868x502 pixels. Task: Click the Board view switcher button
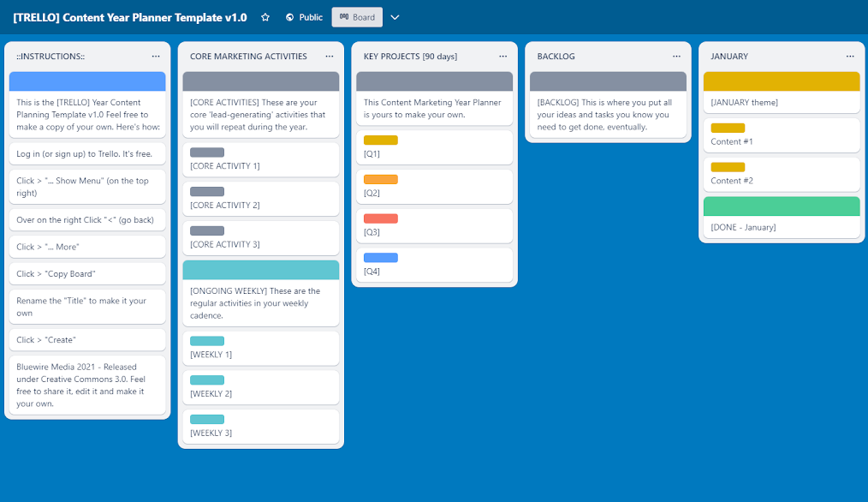(x=357, y=16)
